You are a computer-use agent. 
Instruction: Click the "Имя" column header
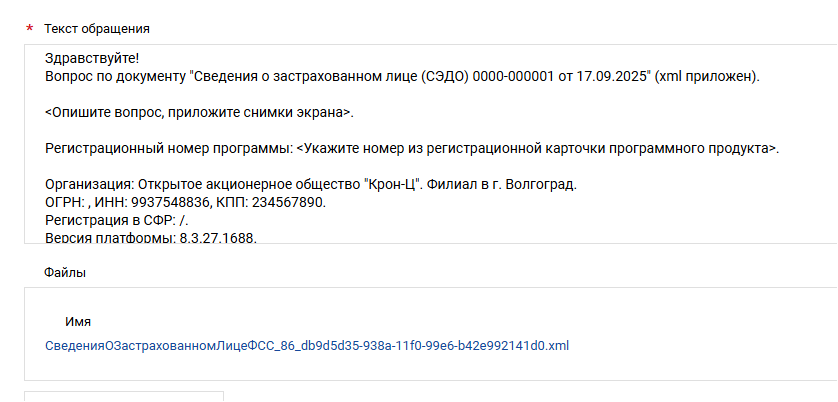click(x=78, y=322)
